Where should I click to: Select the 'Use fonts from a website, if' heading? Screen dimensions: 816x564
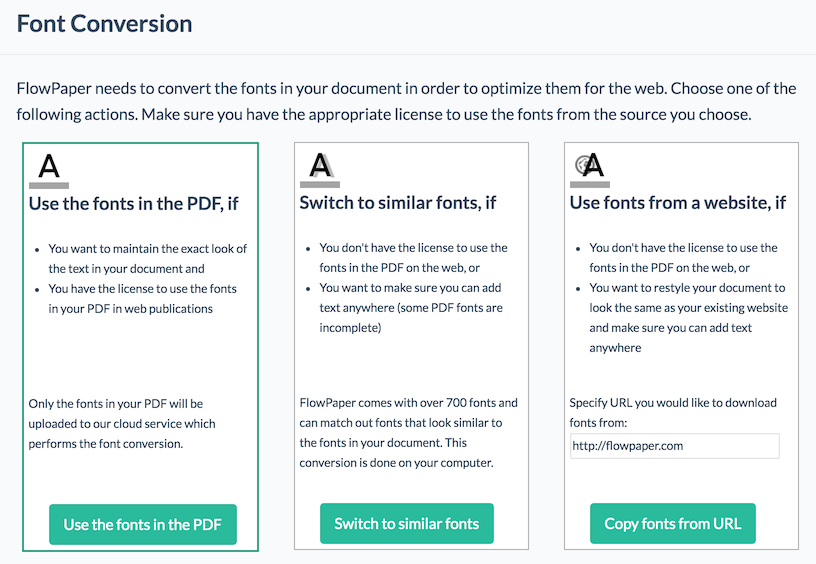coord(678,202)
